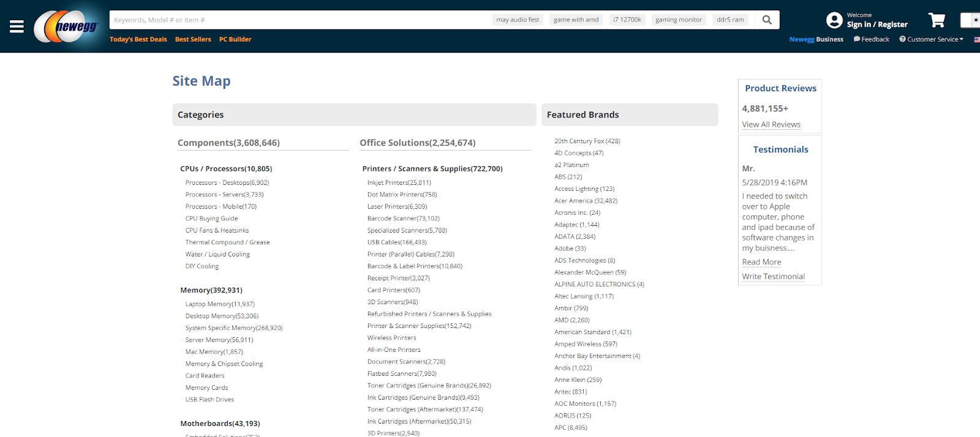Open Laptop Memory link

(220, 304)
